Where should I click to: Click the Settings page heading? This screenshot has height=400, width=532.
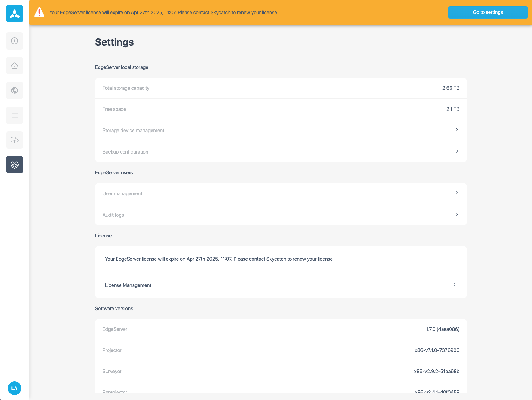(114, 42)
